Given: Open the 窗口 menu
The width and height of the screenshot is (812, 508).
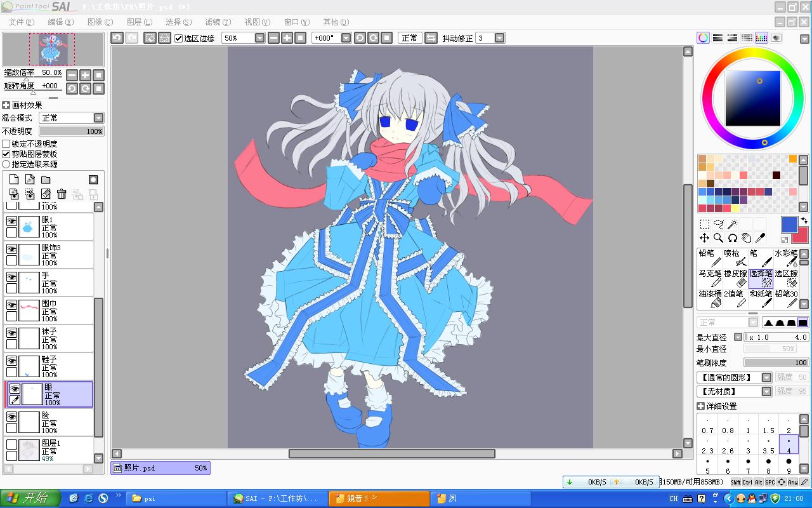Looking at the screenshot, I should (x=297, y=22).
